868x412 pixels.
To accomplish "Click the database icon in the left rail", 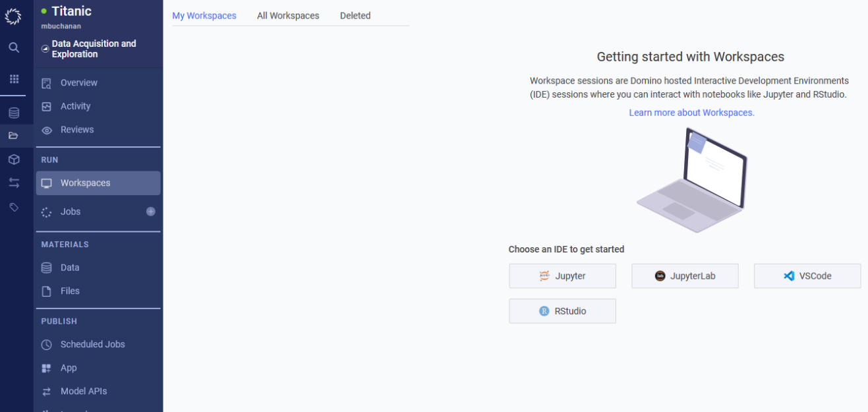I will pyautogui.click(x=14, y=113).
